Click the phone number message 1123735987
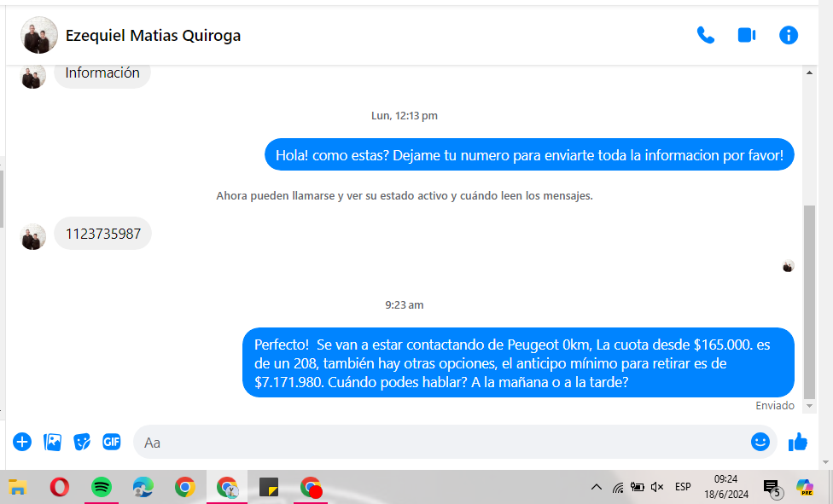The width and height of the screenshot is (833, 504). (x=103, y=234)
